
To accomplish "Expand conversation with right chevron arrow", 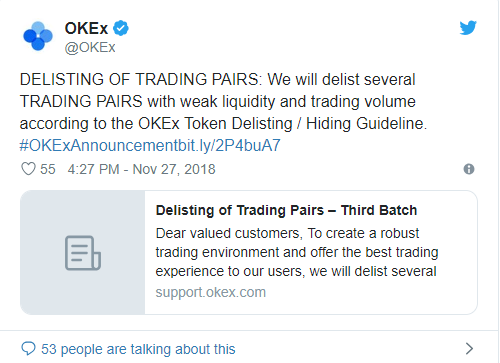I will 469,348.
